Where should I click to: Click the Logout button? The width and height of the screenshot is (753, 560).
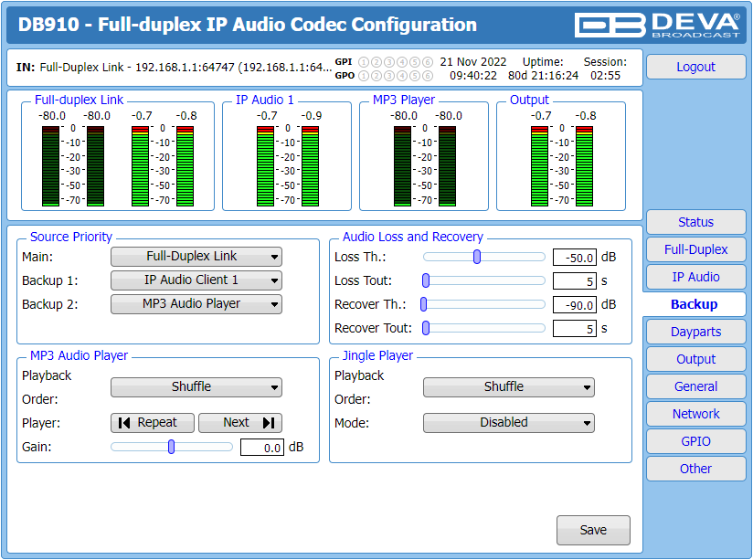pyautogui.click(x=695, y=67)
